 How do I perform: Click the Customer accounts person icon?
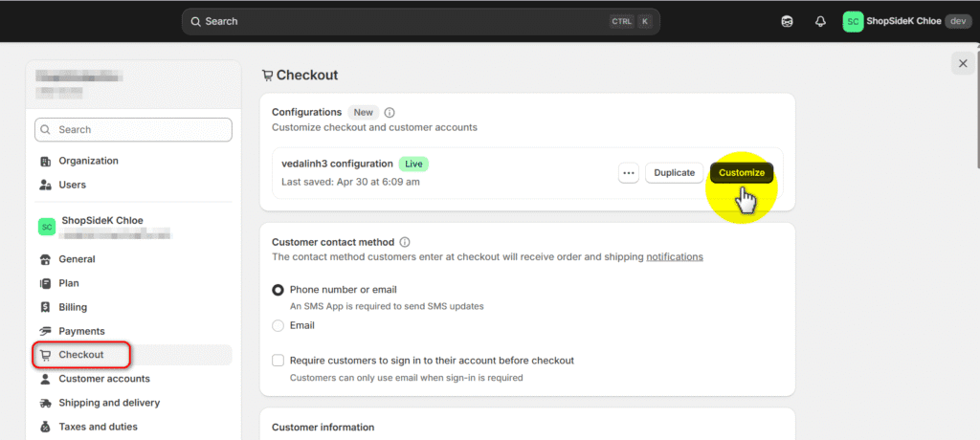pyautogui.click(x=45, y=379)
